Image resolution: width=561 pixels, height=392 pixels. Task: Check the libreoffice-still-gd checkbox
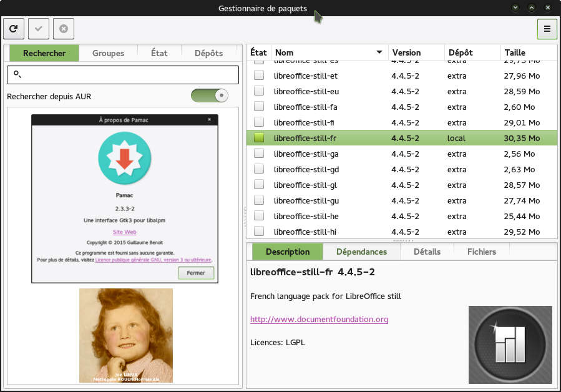[259, 169]
